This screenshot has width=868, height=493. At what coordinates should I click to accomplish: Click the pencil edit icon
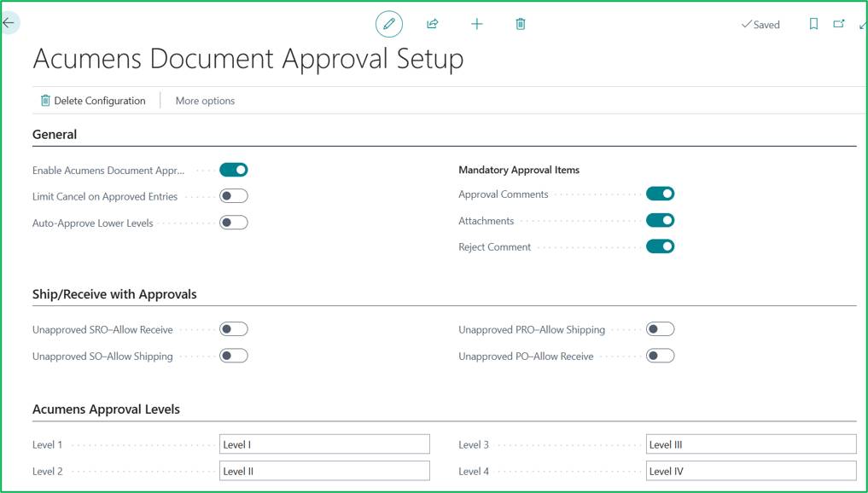389,24
